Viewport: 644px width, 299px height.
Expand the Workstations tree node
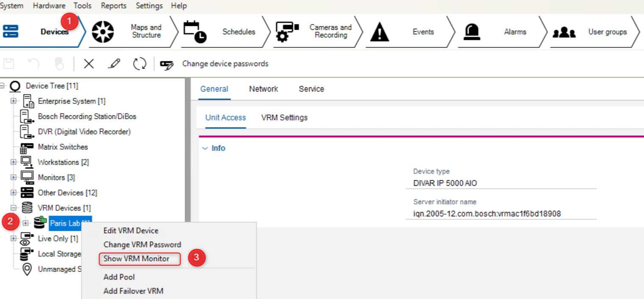(14, 162)
